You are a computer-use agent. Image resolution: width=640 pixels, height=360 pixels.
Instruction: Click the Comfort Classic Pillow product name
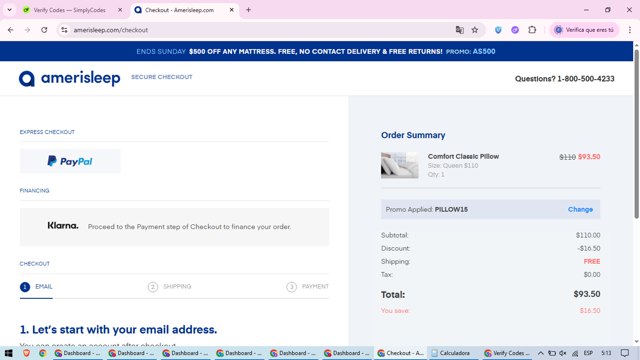[463, 156]
